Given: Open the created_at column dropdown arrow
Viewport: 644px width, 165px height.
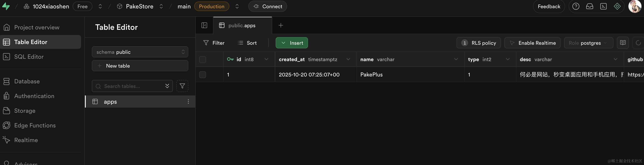Looking at the screenshot, I should tap(348, 59).
